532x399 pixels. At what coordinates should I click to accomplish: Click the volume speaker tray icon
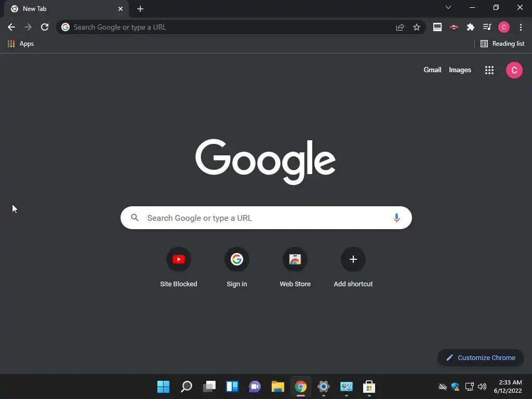482,387
